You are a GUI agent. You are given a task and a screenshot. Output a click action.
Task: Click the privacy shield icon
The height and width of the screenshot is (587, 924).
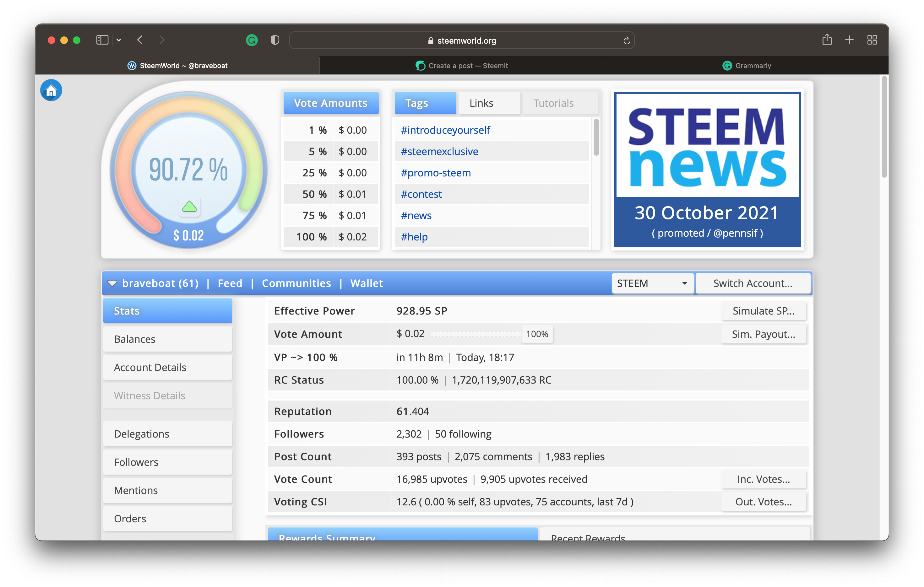[x=275, y=40]
